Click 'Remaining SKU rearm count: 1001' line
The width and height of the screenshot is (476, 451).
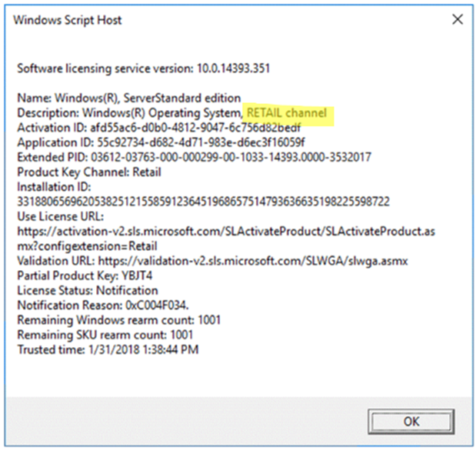tap(105, 335)
